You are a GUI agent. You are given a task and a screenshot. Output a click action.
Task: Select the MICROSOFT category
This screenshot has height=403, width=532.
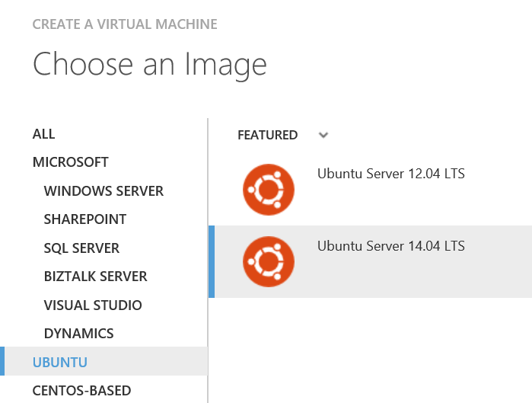pos(71,162)
